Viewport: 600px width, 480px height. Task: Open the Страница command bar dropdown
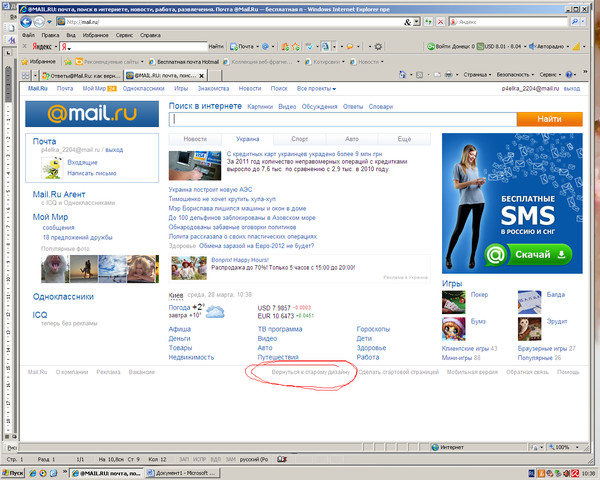pos(477,75)
